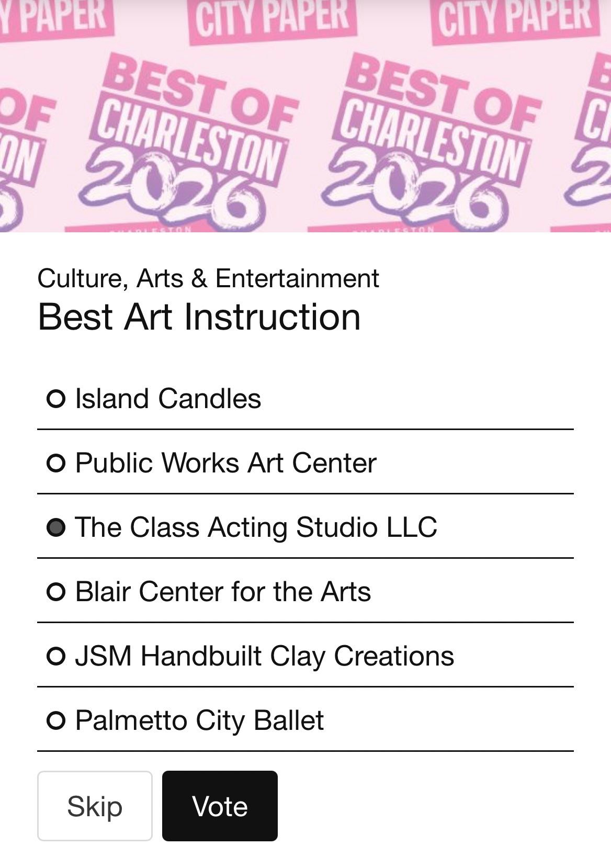Click the selected Class Acting Studio radio
The width and height of the screenshot is (611, 868).
[56, 527]
